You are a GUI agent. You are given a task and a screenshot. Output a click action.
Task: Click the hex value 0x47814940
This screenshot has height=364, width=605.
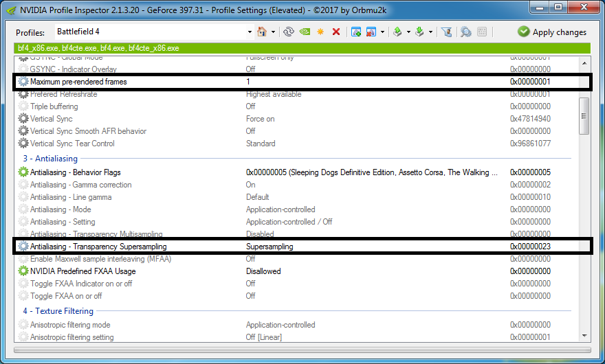coord(530,119)
